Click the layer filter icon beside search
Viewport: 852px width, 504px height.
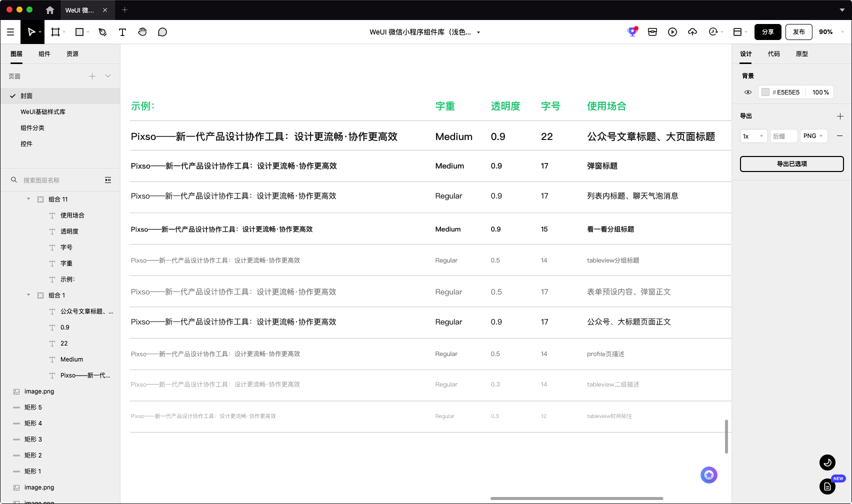pos(108,180)
